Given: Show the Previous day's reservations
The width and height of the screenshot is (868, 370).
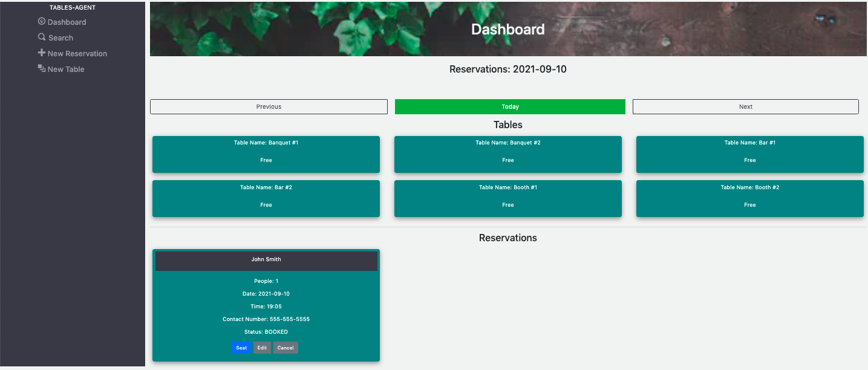Looking at the screenshot, I should click(269, 106).
